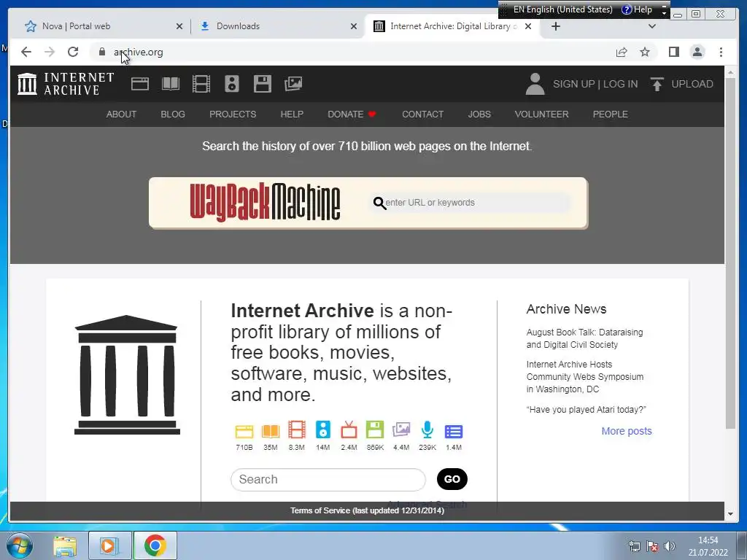Open the PROJECTS menu item
The width and height of the screenshot is (747, 560).
[233, 114]
